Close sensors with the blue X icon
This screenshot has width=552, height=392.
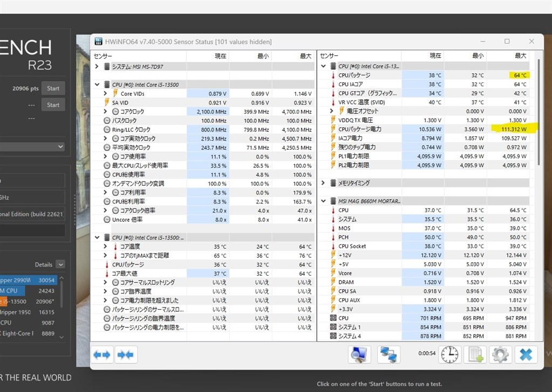(526, 354)
